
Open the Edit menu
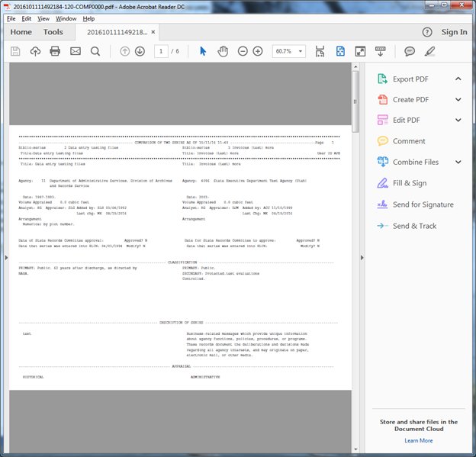click(x=27, y=18)
